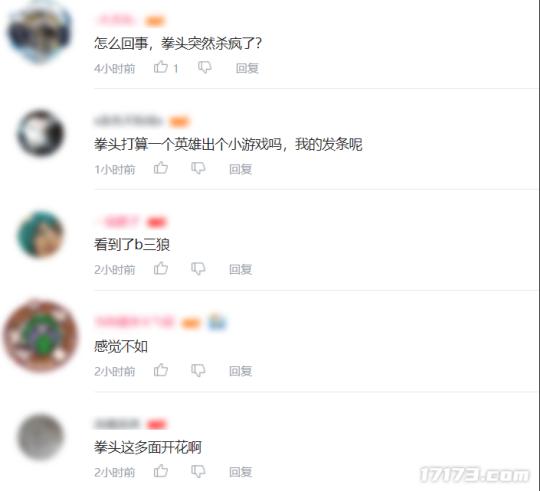Reply to the comment "怎么回事，拳头突然杀疯了?"
The image size is (540, 491).
coord(247,68)
